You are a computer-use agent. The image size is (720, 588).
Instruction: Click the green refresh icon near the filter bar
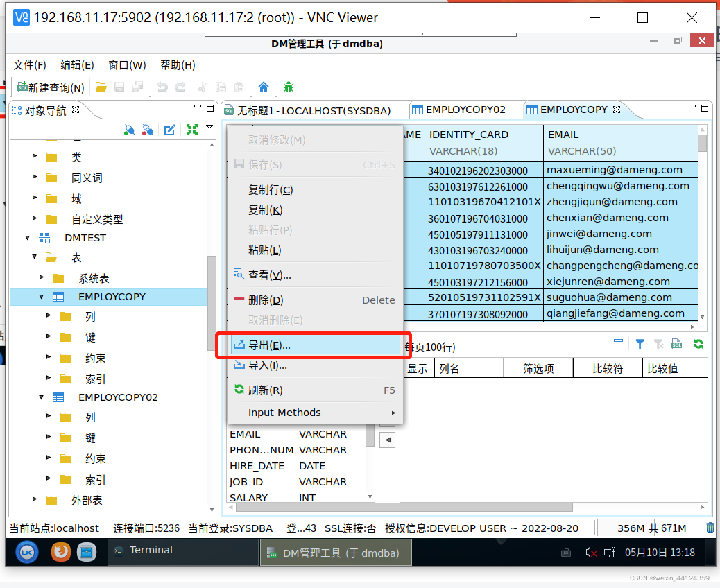point(698,343)
